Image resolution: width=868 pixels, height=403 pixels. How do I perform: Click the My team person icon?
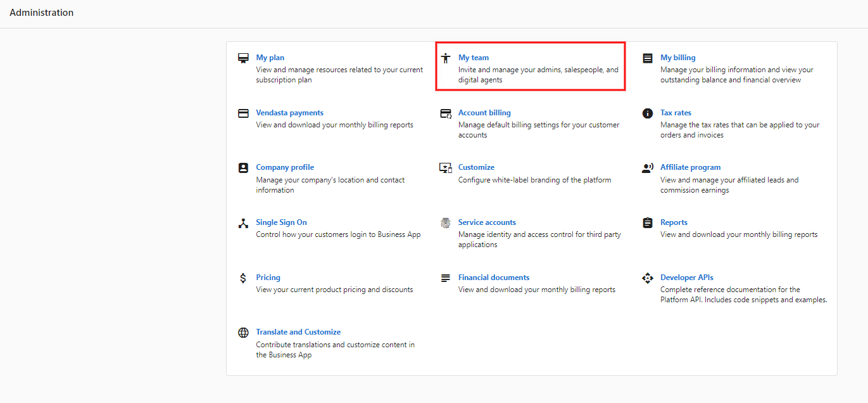[x=446, y=58]
